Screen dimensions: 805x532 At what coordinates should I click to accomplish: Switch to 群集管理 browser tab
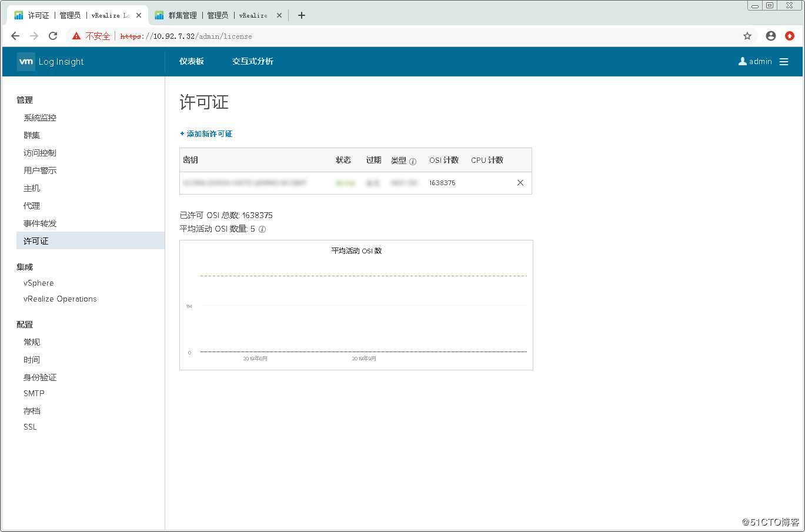pos(218,15)
